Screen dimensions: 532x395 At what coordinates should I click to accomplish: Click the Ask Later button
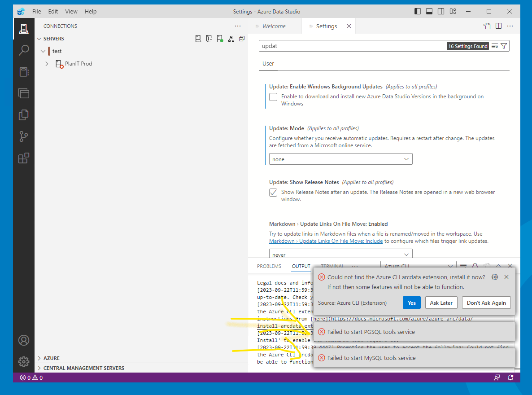pyautogui.click(x=441, y=303)
